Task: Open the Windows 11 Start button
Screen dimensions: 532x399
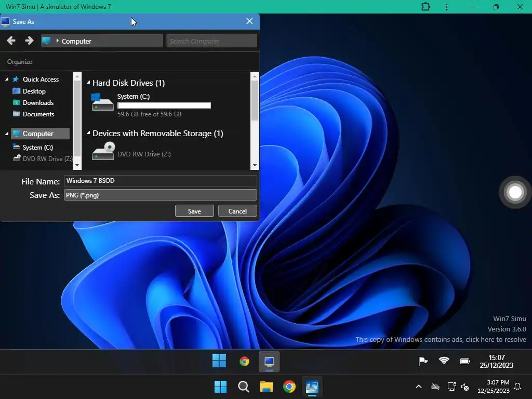Action: coord(220,387)
